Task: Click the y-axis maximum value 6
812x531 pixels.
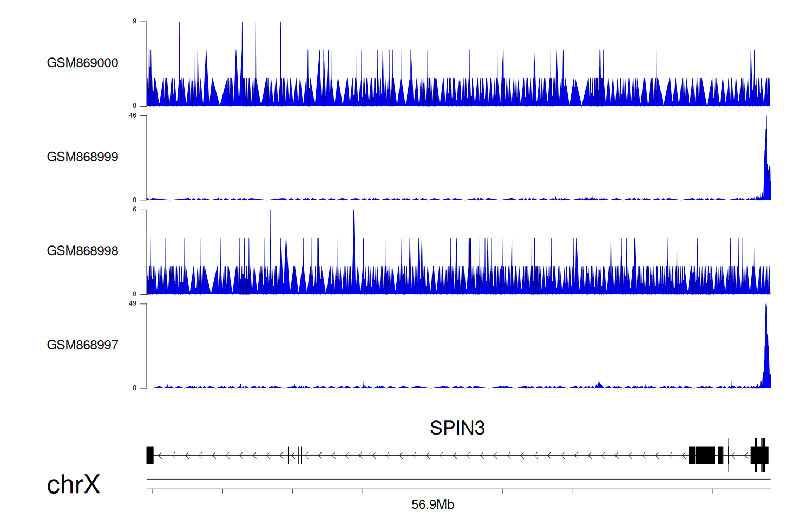Action: pos(134,210)
